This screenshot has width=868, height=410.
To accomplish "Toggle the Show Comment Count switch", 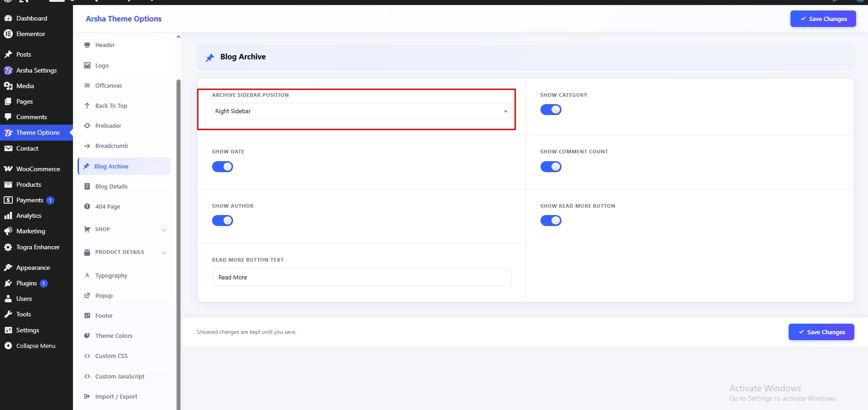I will tap(551, 167).
